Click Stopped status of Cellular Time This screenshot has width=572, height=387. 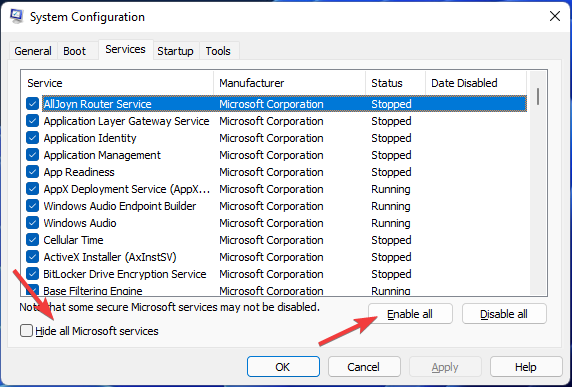click(x=391, y=240)
